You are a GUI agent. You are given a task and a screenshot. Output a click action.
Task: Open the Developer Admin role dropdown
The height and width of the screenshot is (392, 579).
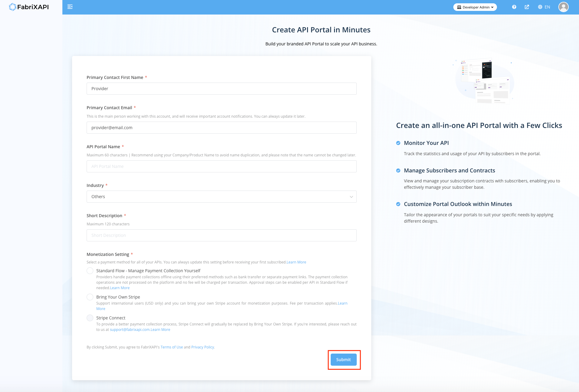point(475,7)
